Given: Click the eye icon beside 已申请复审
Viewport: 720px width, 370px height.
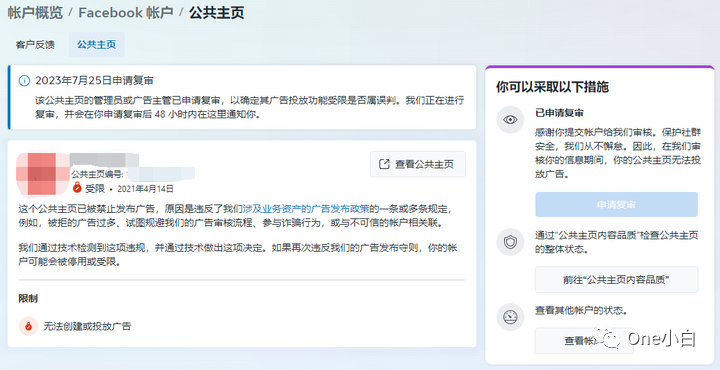Looking at the screenshot, I should 510,120.
